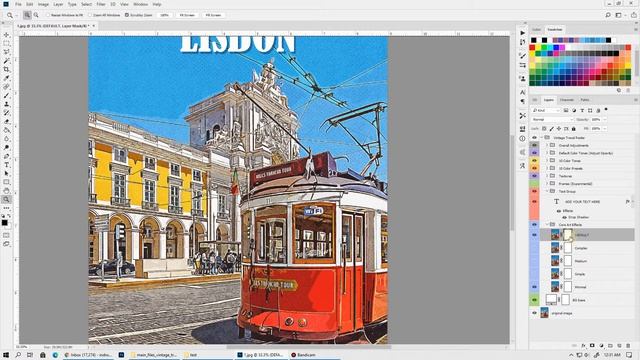Open the File menu
The width and height of the screenshot is (640, 360).
18,4
